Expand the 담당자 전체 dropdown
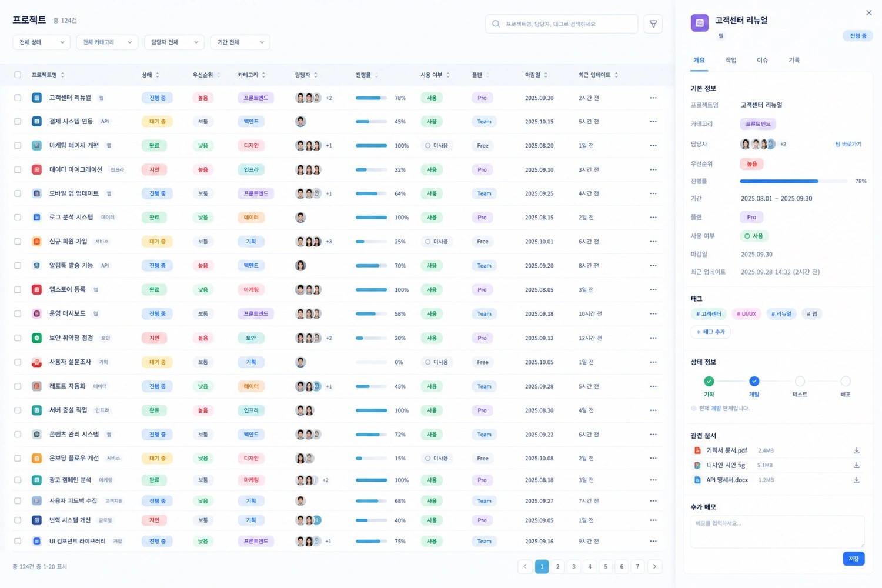The width and height of the screenshot is (882, 588). (x=174, y=42)
